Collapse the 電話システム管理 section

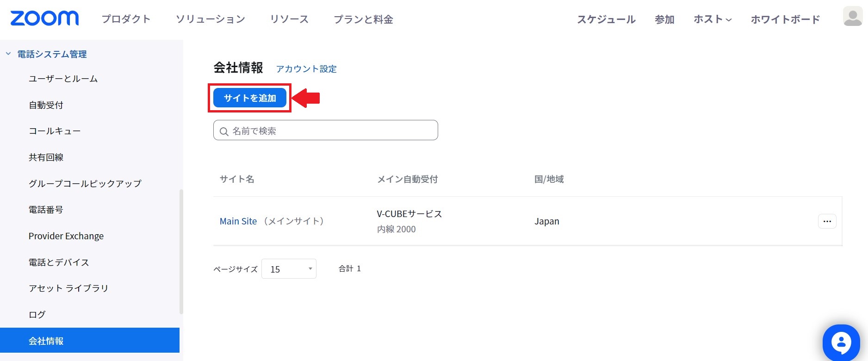(8, 54)
